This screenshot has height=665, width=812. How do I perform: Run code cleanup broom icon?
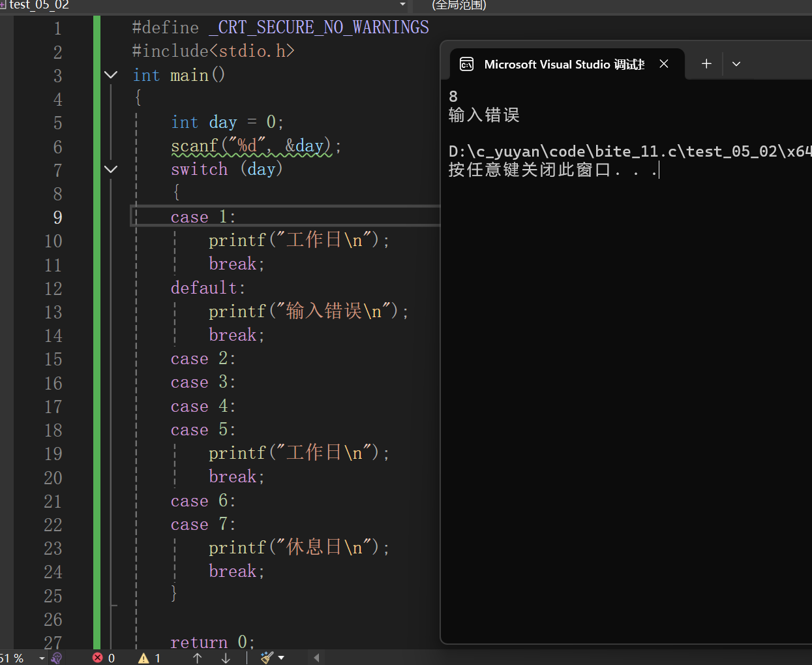[267, 658]
